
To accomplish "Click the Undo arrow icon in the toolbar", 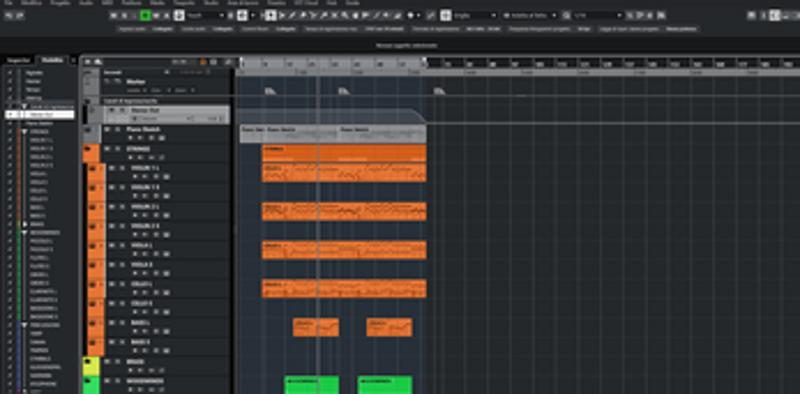I will click(x=9, y=16).
